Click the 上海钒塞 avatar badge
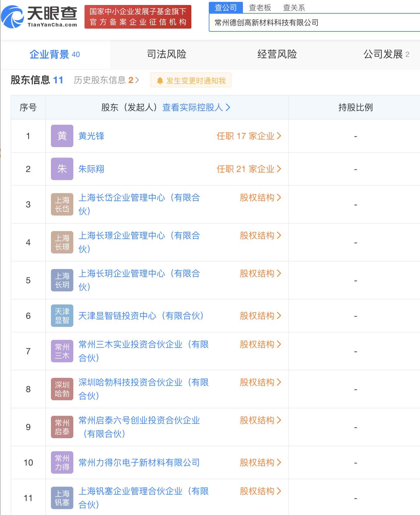This screenshot has width=420, height=515. [x=62, y=498]
